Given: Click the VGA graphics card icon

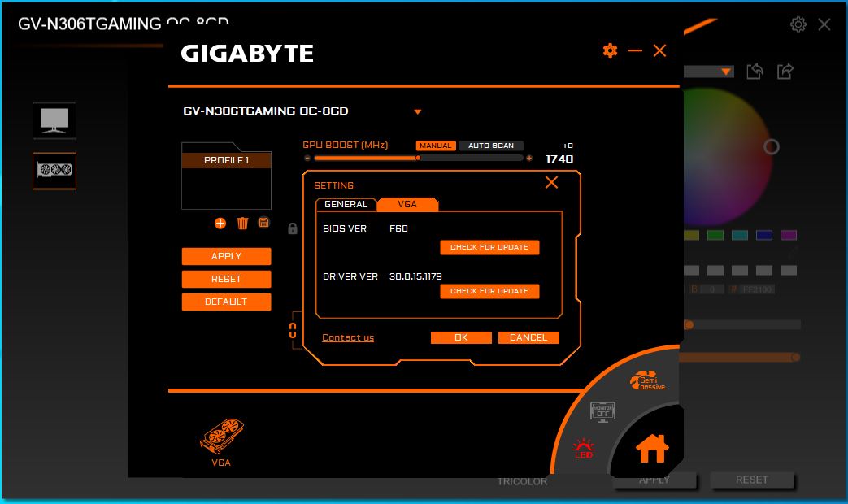Looking at the screenshot, I should (222, 437).
